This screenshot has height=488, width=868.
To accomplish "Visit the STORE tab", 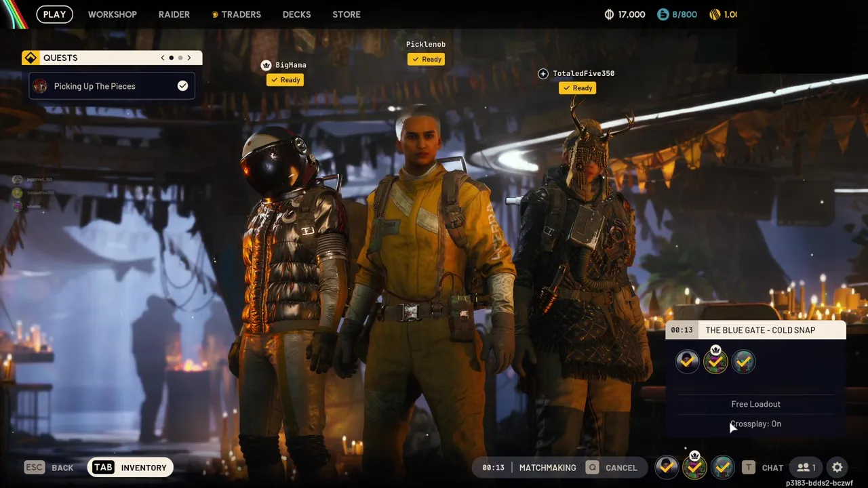I will pyautogui.click(x=347, y=14).
